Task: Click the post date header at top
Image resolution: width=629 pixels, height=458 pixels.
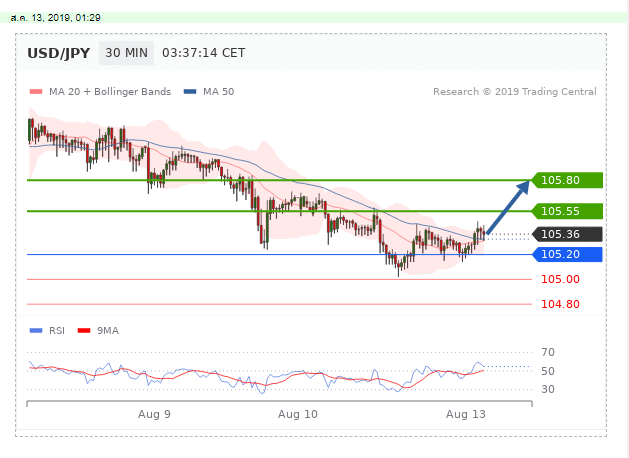Action: (55, 18)
